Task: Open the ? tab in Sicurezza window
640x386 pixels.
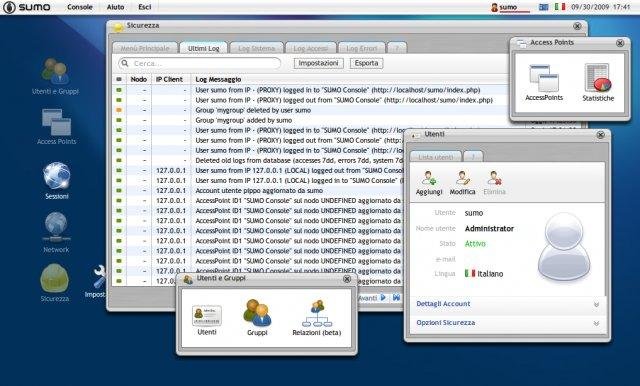Action: tap(397, 48)
